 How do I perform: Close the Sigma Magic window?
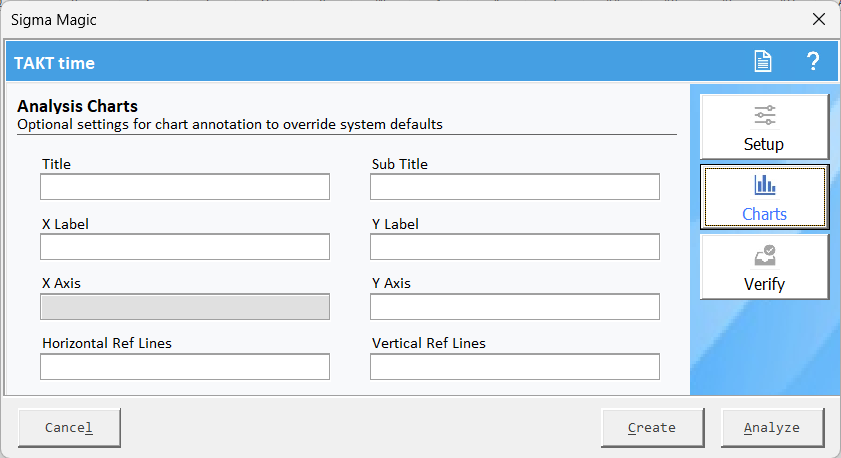818,19
